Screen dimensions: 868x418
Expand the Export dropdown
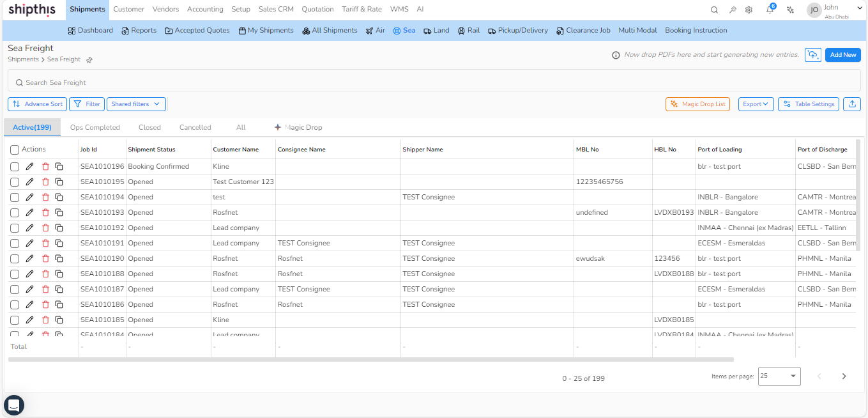click(x=756, y=104)
